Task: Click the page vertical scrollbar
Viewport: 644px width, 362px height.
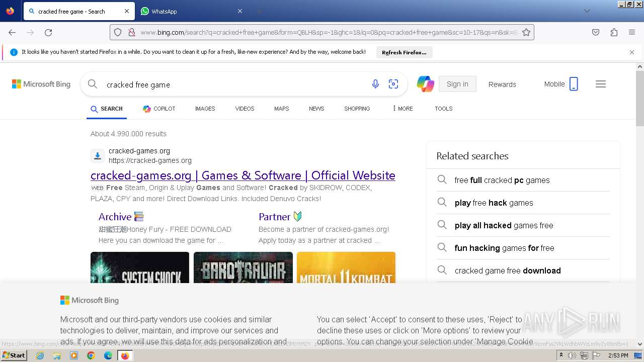Action: (640, 99)
